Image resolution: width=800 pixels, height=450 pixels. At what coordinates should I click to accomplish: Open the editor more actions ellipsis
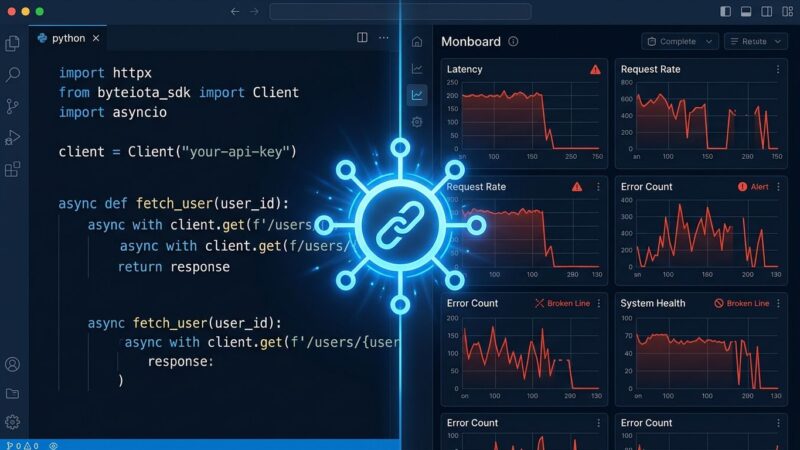point(384,37)
